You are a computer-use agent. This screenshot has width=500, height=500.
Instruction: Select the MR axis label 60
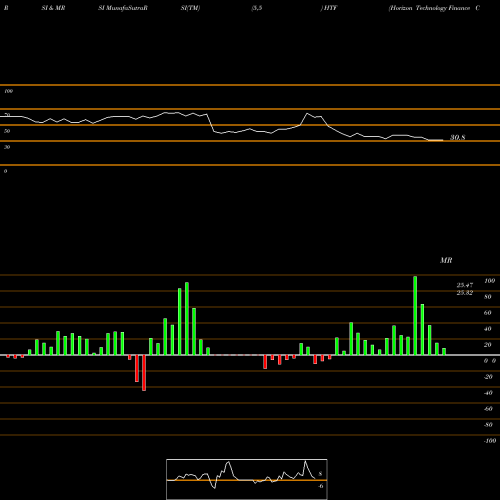click(488, 313)
